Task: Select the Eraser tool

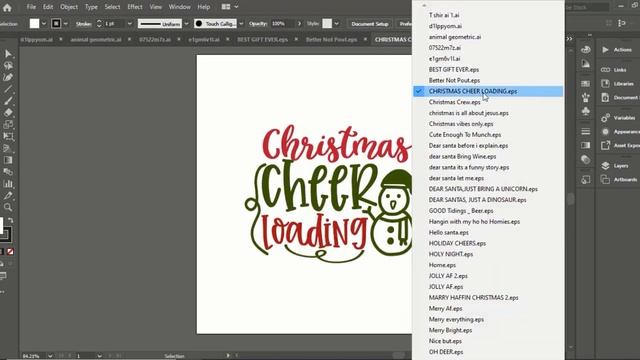Action: click(x=8, y=113)
